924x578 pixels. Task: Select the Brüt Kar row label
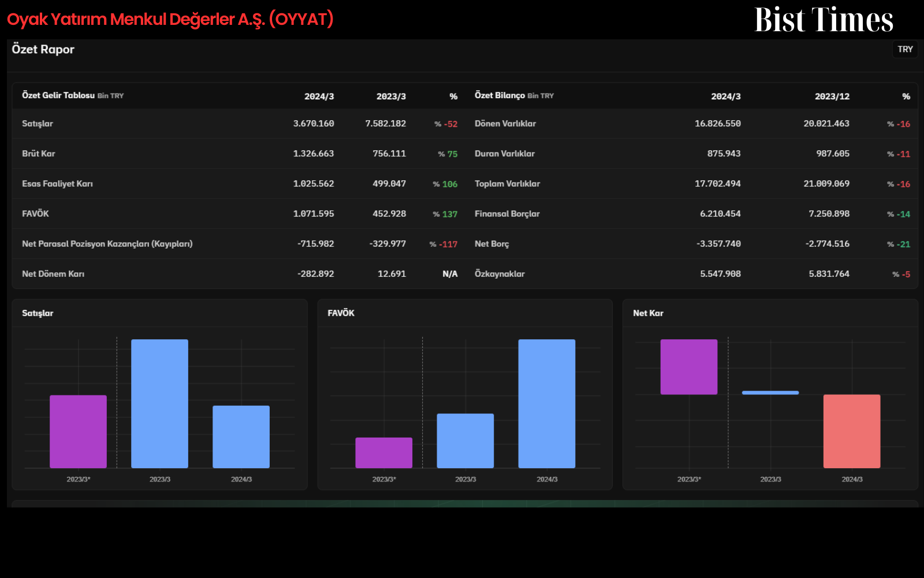coord(39,154)
